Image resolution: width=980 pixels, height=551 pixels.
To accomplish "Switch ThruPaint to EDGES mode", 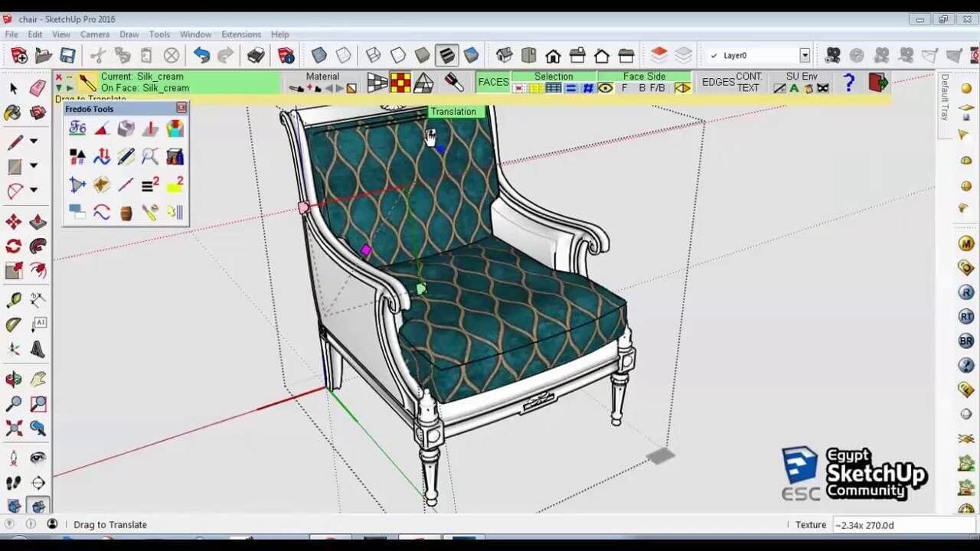I will click(717, 82).
